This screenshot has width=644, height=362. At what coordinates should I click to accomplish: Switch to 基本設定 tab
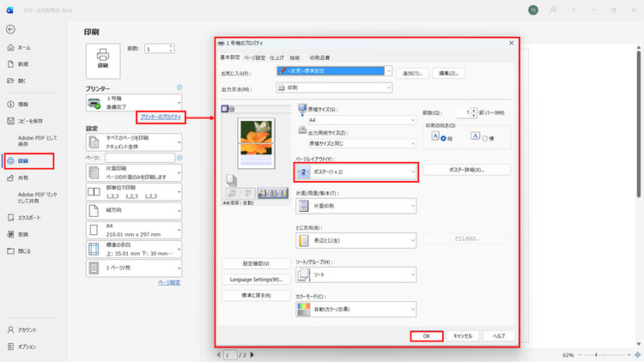pos(230,57)
